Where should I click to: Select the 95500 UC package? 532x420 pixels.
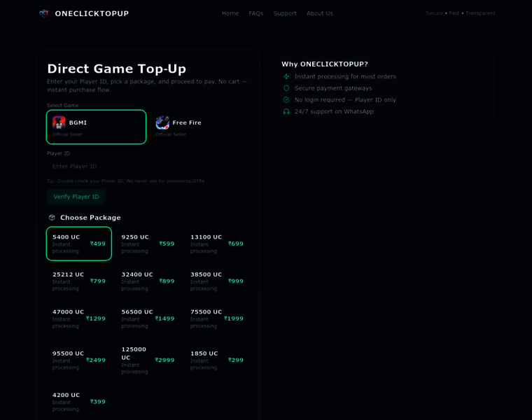pyautogui.click(x=79, y=360)
